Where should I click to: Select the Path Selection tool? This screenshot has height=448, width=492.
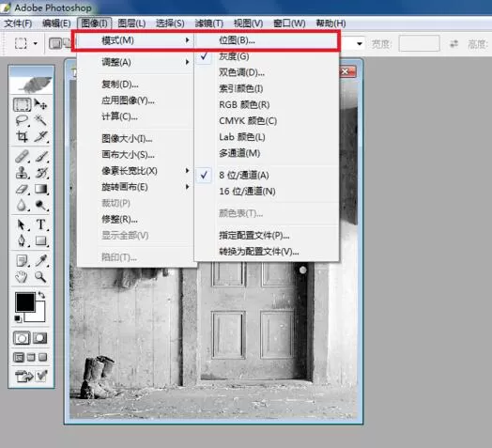pyautogui.click(x=22, y=224)
